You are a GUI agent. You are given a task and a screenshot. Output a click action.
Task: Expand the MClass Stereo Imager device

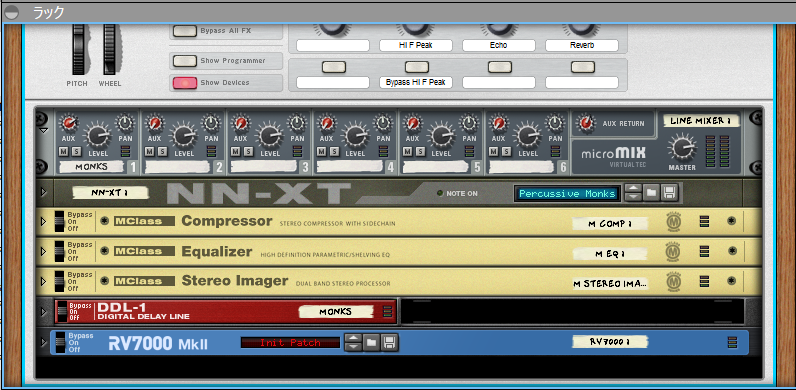click(43, 281)
